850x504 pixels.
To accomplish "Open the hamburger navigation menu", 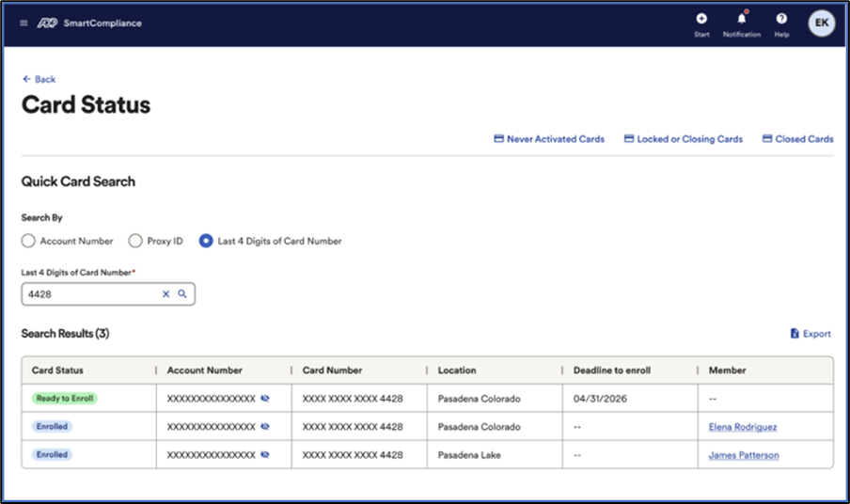I will click(24, 23).
